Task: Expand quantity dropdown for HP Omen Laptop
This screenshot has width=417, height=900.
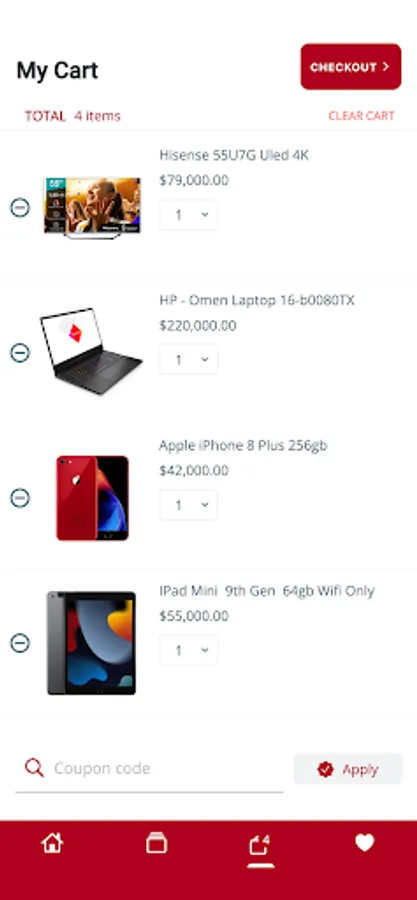Action: click(x=189, y=359)
